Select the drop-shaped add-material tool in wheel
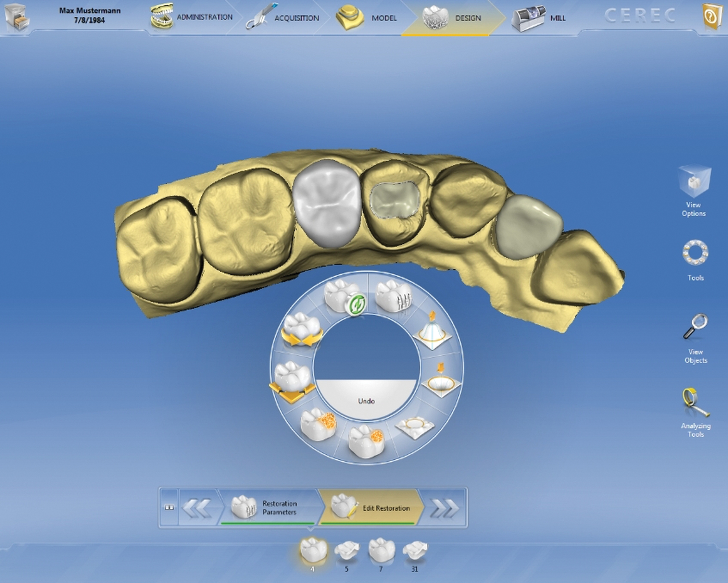 [x=432, y=332]
